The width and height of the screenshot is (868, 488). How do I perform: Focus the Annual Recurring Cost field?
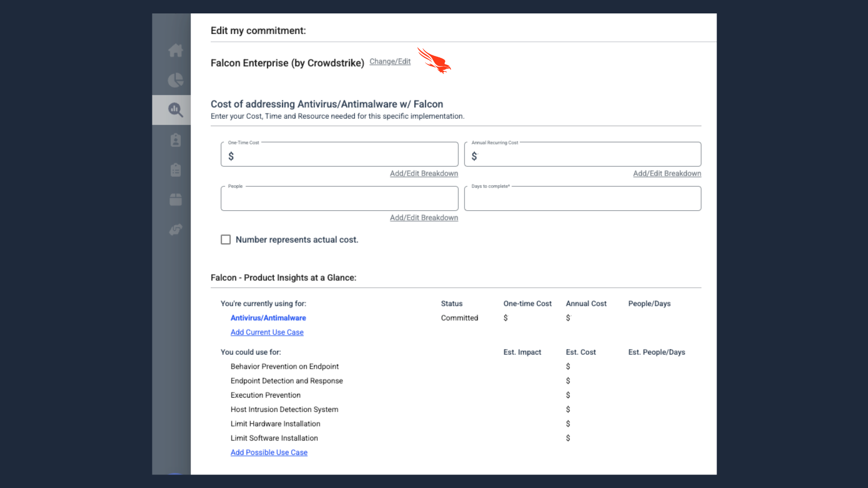[583, 154]
